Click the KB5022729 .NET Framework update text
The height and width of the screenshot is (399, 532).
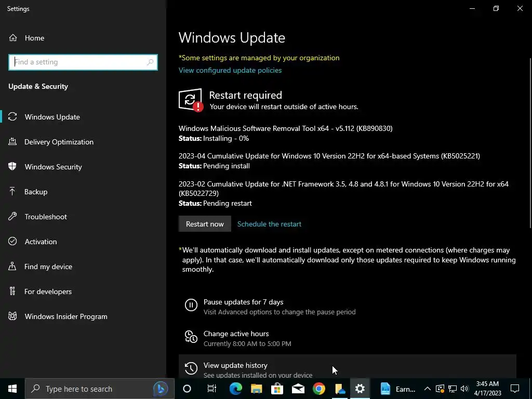(343, 188)
